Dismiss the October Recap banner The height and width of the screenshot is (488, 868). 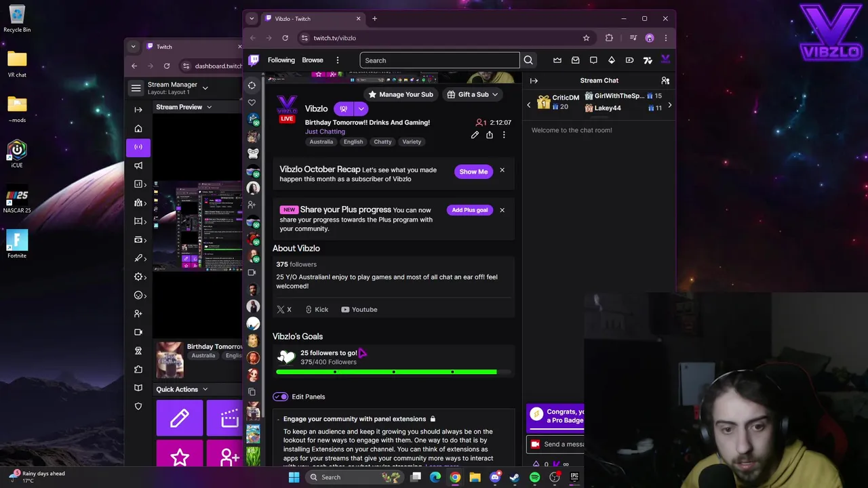(x=502, y=170)
